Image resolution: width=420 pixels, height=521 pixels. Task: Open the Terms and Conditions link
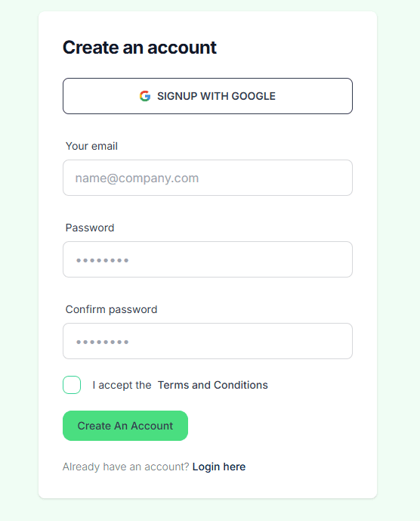click(212, 385)
